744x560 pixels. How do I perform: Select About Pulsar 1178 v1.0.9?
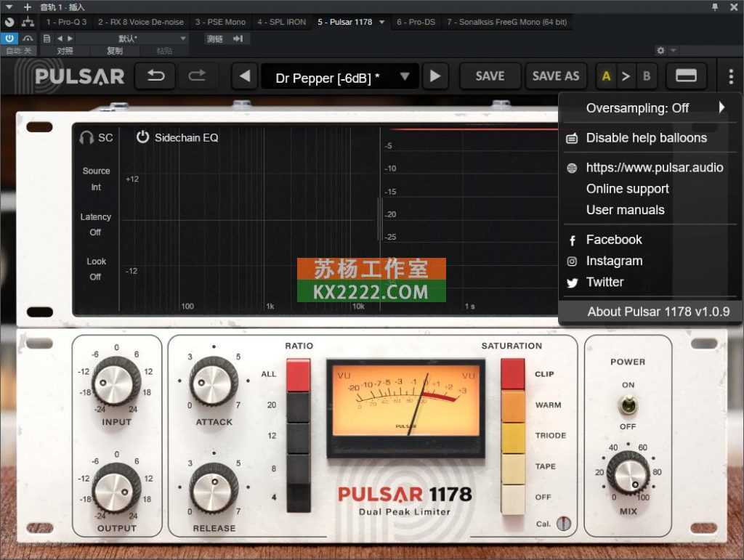point(650,312)
